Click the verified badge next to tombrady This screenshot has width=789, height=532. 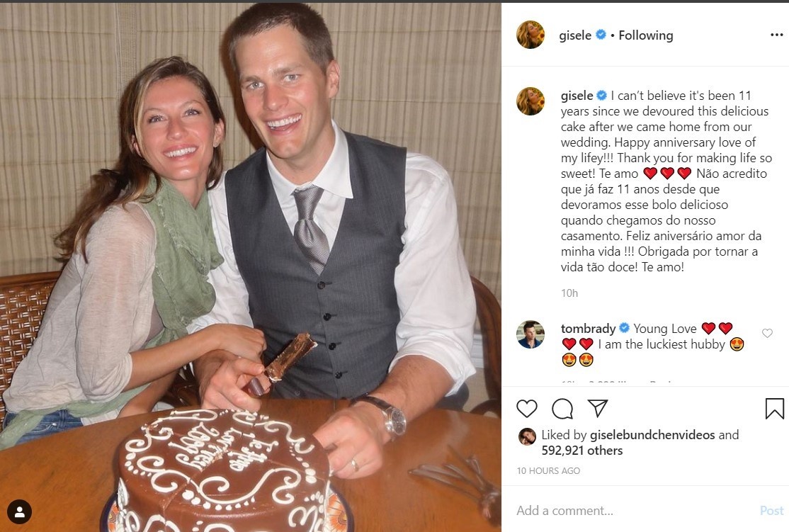tap(625, 329)
